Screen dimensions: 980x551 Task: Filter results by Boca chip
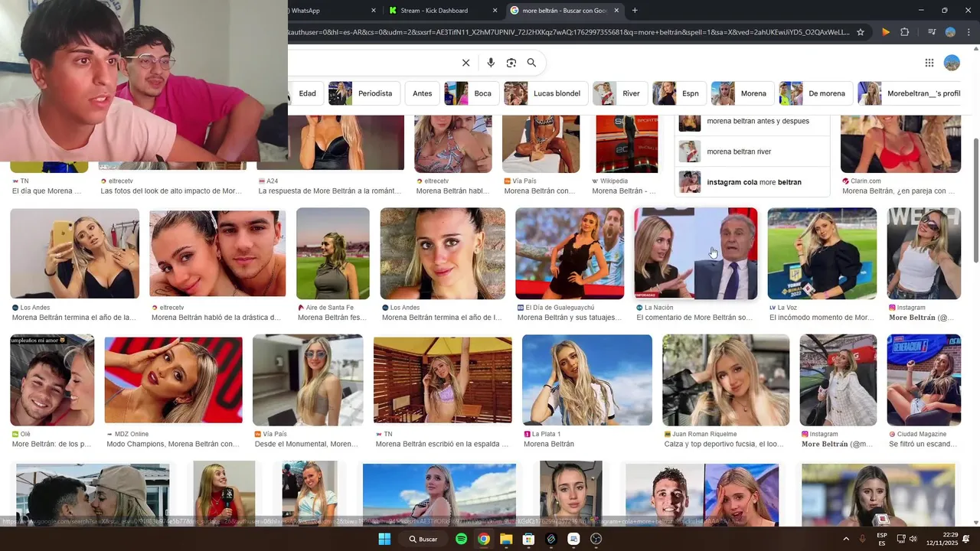[472, 93]
